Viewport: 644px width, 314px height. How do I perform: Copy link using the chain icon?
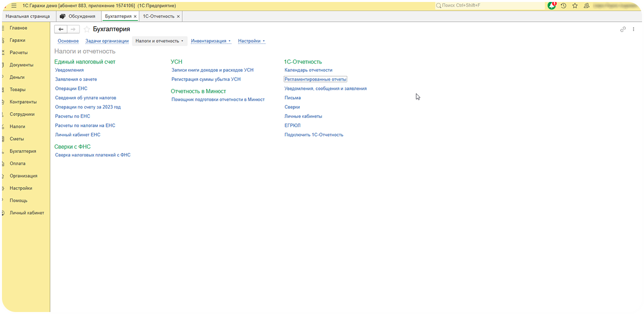[x=623, y=29]
